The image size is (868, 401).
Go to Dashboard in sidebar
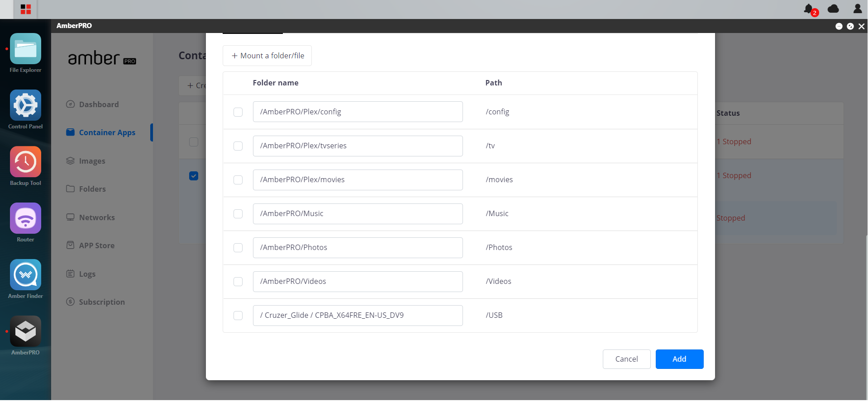coord(99,104)
